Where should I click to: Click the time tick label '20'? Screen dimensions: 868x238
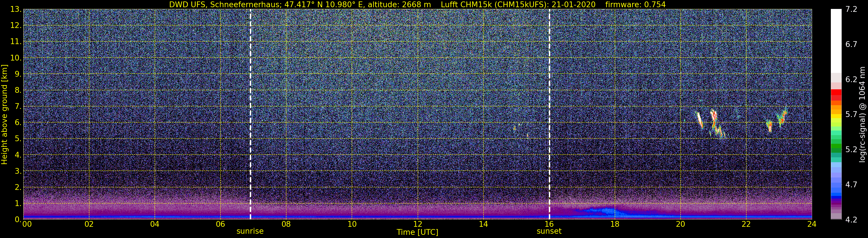[680, 224]
